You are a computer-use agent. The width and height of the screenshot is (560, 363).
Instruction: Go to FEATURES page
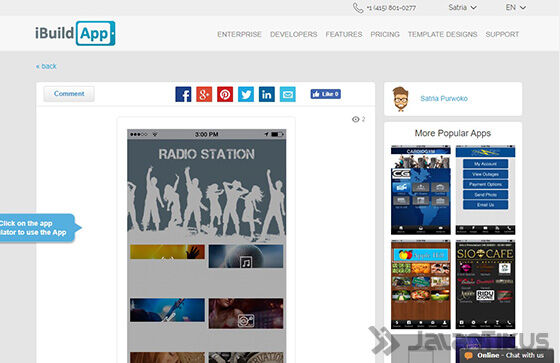pos(344,34)
